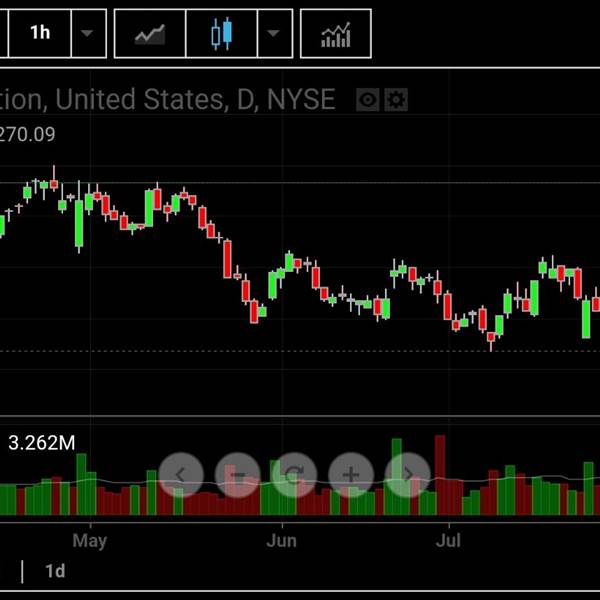Viewport: 600px width, 600px height.
Task: Select the 1d range at the bottom
Action: [x=55, y=571]
